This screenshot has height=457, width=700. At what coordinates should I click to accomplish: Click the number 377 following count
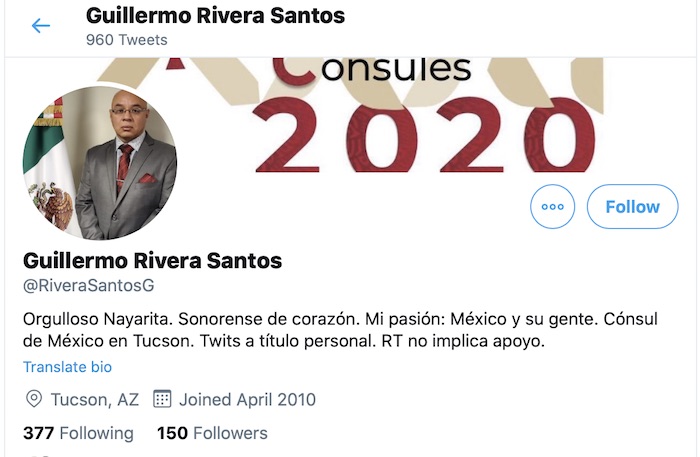(x=38, y=433)
